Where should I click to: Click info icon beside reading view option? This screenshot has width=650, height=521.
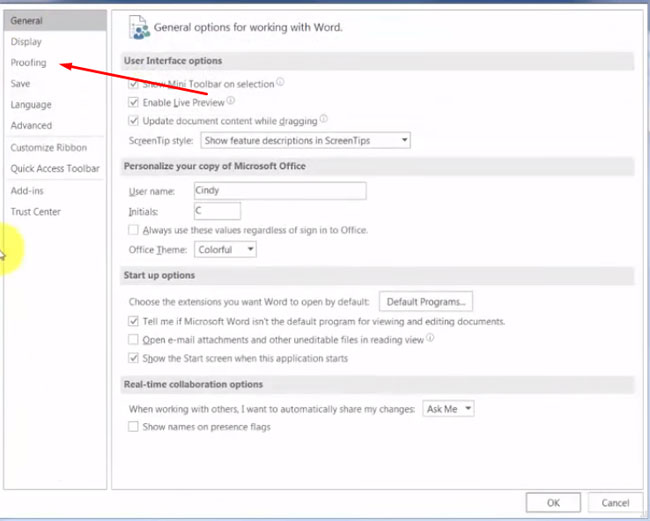point(430,338)
